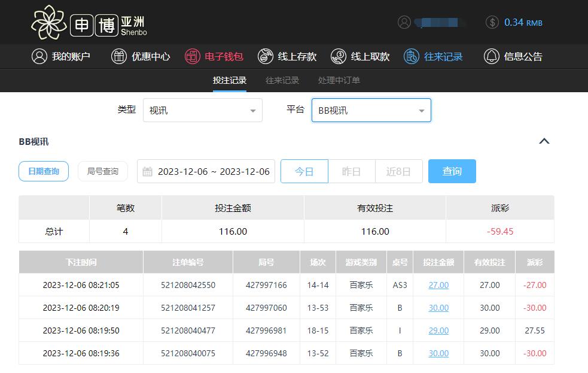Click the 线上存款 deposit icon
Viewport: 588px width, 373px height.
[x=266, y=56]
